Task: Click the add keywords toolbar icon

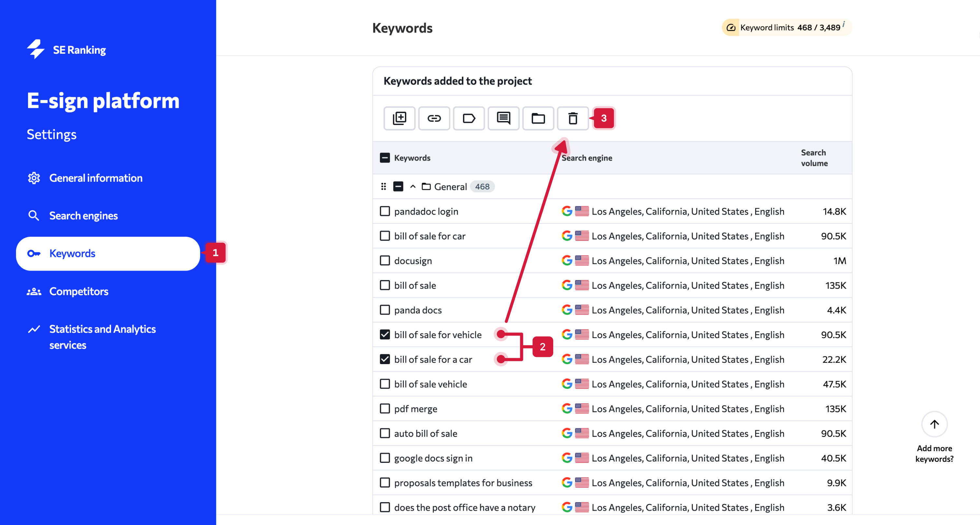Action: [x=399, y=118]
